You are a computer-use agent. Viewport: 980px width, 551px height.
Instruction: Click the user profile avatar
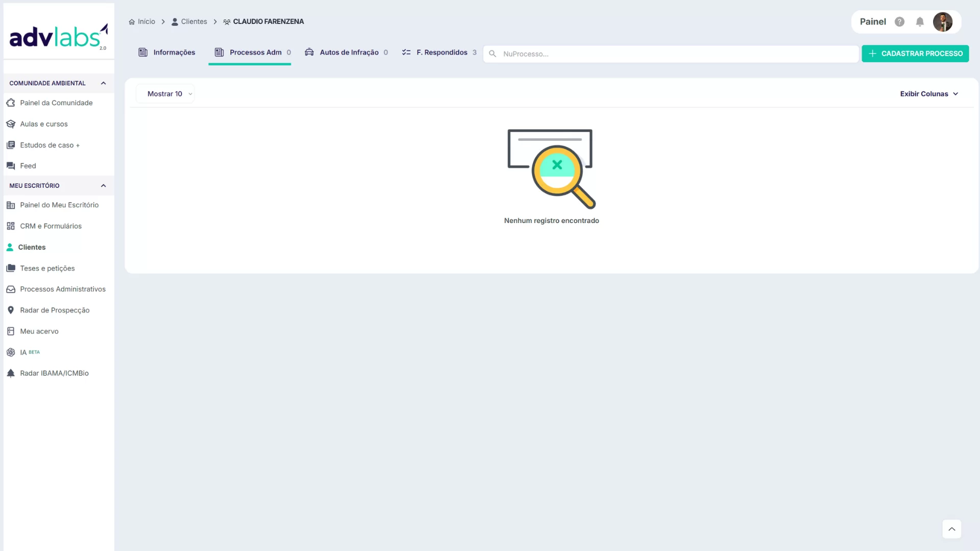[x=942, y=22]
